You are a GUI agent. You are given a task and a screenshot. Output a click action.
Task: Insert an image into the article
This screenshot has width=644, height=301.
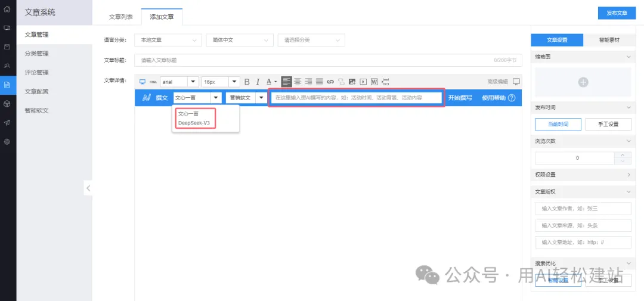pyautogui.click(x=352, y=82)
